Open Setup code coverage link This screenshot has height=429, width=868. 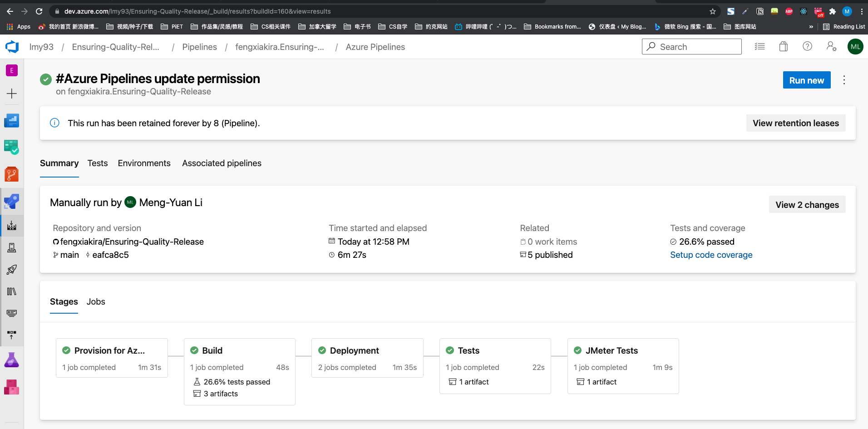[x=711, y=255]
